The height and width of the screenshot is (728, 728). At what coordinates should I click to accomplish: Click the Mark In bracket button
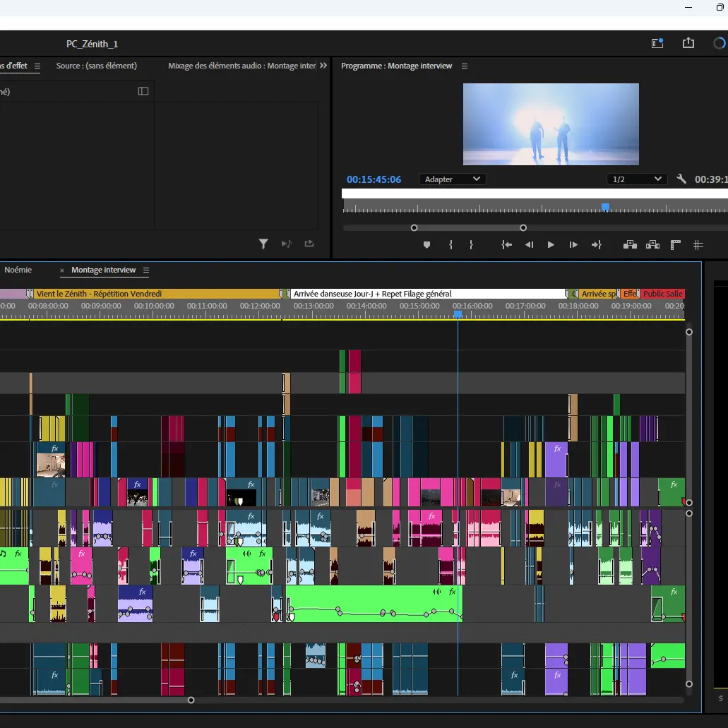point(450,245)
